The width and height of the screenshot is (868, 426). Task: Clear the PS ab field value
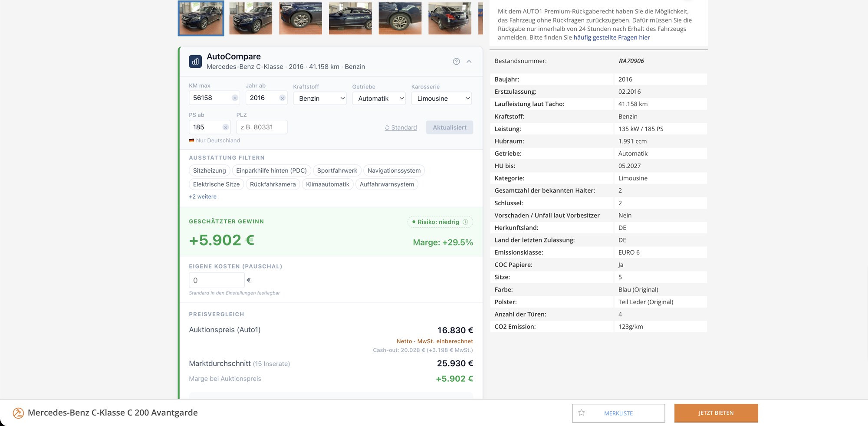[225, 127]
